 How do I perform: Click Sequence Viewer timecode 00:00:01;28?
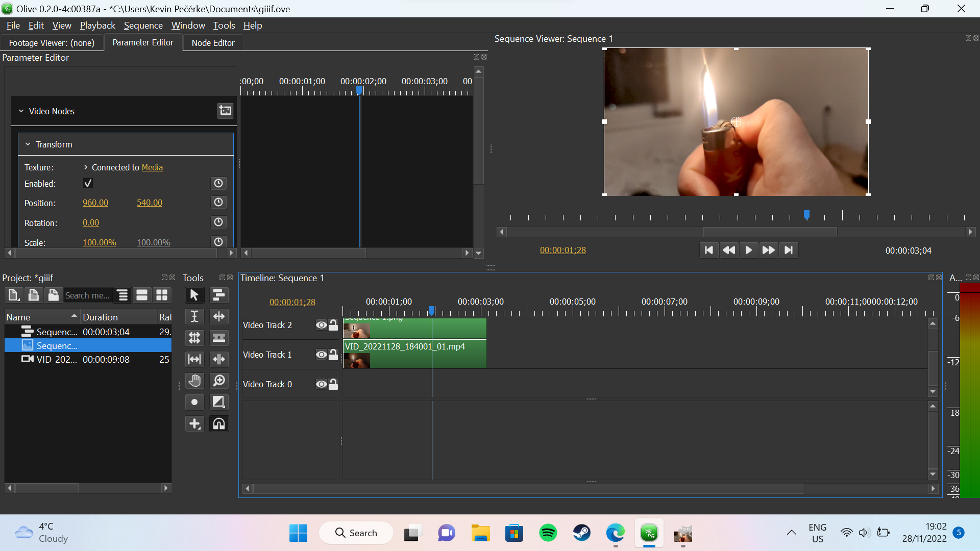563,250
